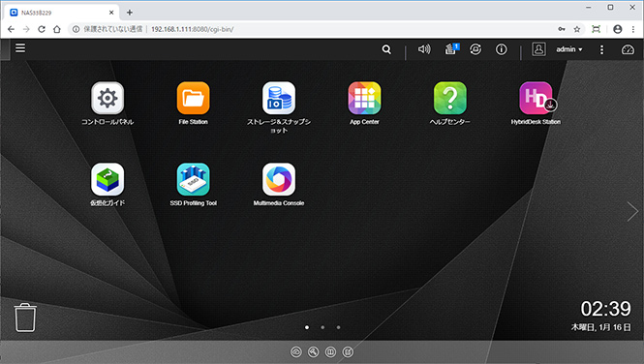Image resolution: width=644 pixels, height=364 pixels.
Task: Close the NAS338229 tab
Action: [111, 13]
